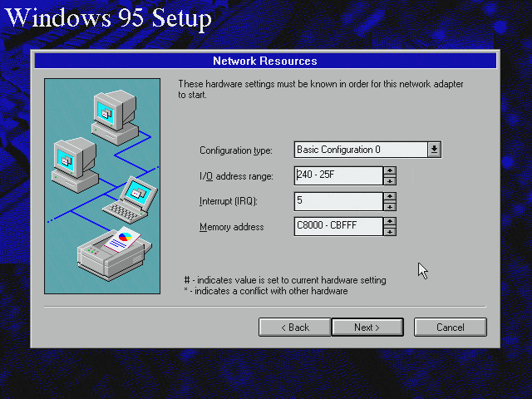The height and width of the screenshot is (399, 532).
Task: Step down the Memory address value
Action: (390, 231)
